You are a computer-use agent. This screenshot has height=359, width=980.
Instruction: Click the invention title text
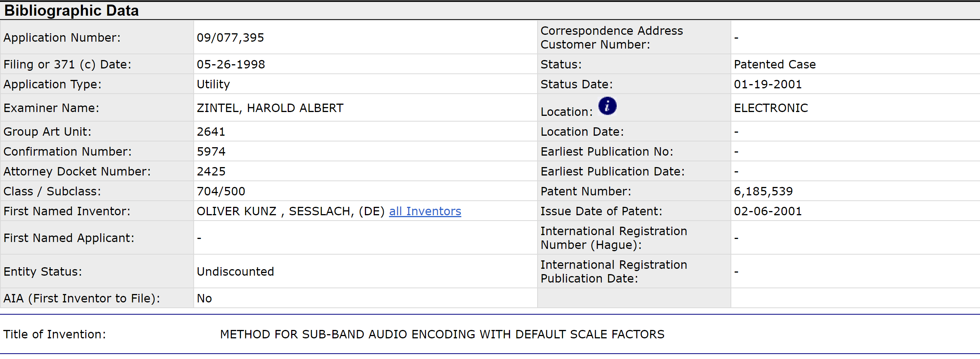click(x=442, y=335)
